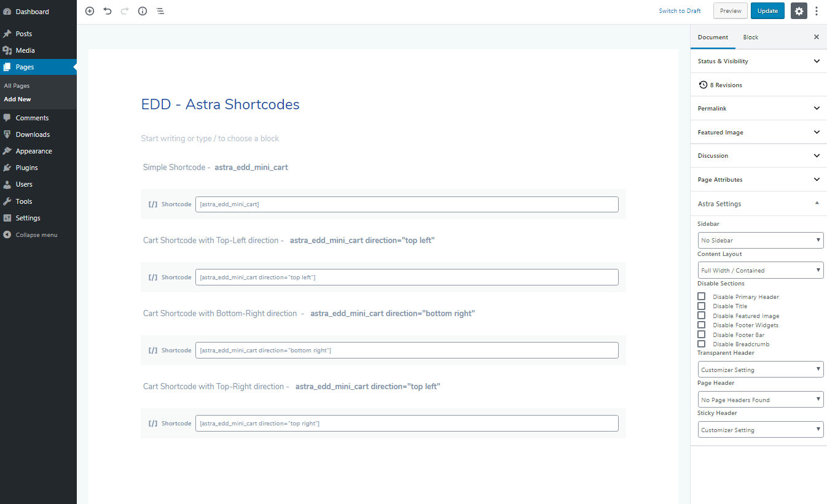The height and width of the screenshot is (504, 827).
Task: Click the Collapse menu arrow icon
Action: 7,235
